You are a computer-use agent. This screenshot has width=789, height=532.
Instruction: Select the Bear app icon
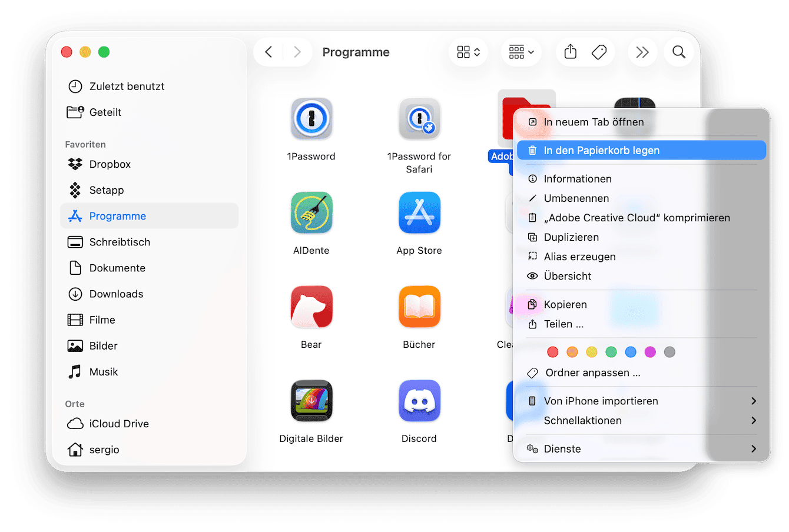point(311,307)
